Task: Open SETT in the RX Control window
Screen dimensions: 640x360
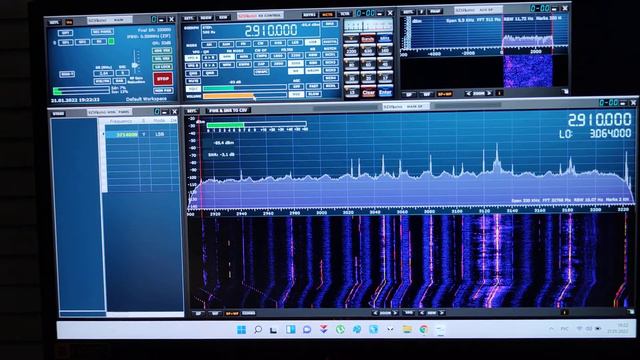Action: click(189, 18)
